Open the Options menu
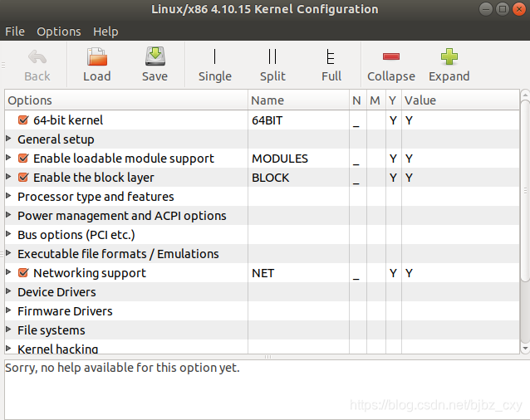The height and width of the screenshot is (420, 530). pos(59,32)
